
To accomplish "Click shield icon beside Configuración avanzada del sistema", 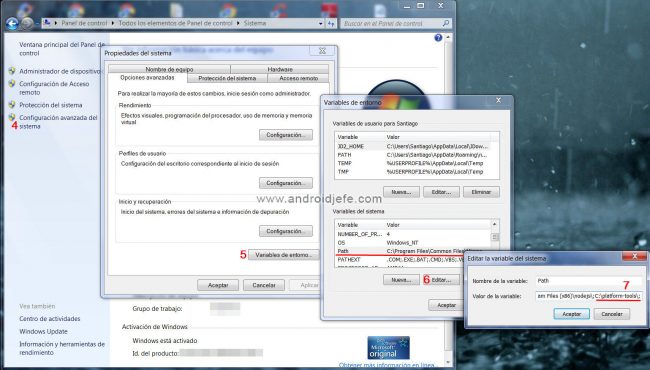I will coord(12,118).
